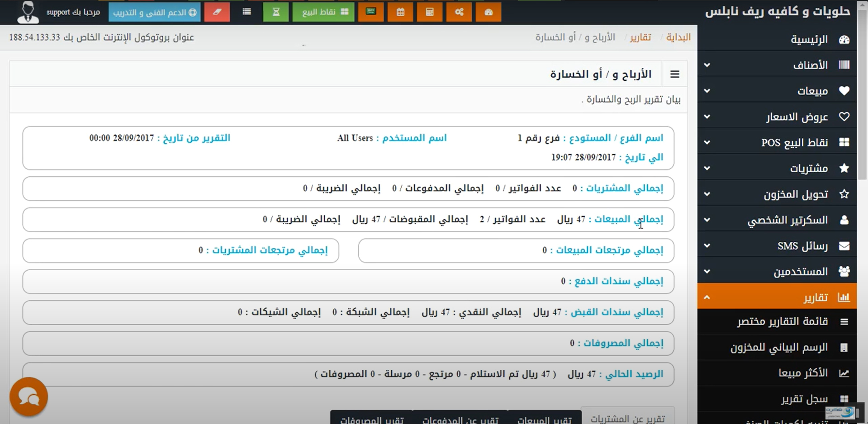Screen dimensions: 868x424
Task: Switch to the تقرير عن المشتريات tab
Action: pyautogui.click(x=627, y=419)
